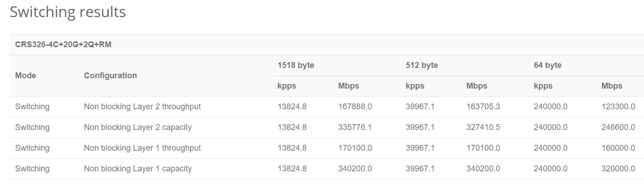
Task: Click the 335776.1 Mbps value
Action: click(355, 128)
